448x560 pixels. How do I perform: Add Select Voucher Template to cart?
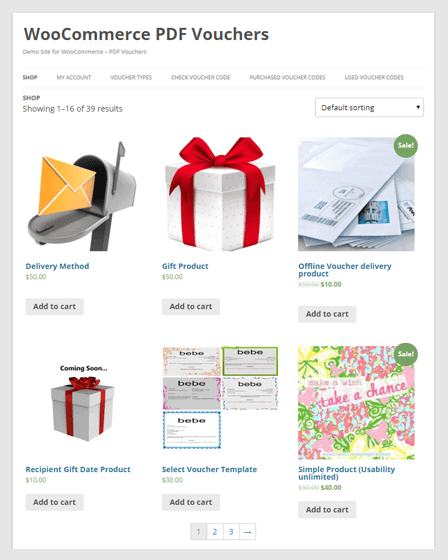(x=191, y=502)
